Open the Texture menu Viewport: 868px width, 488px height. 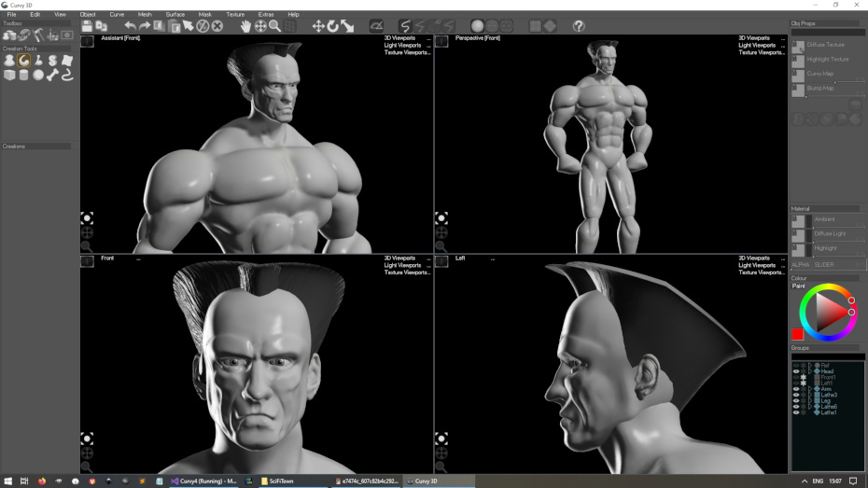[235, 14]
